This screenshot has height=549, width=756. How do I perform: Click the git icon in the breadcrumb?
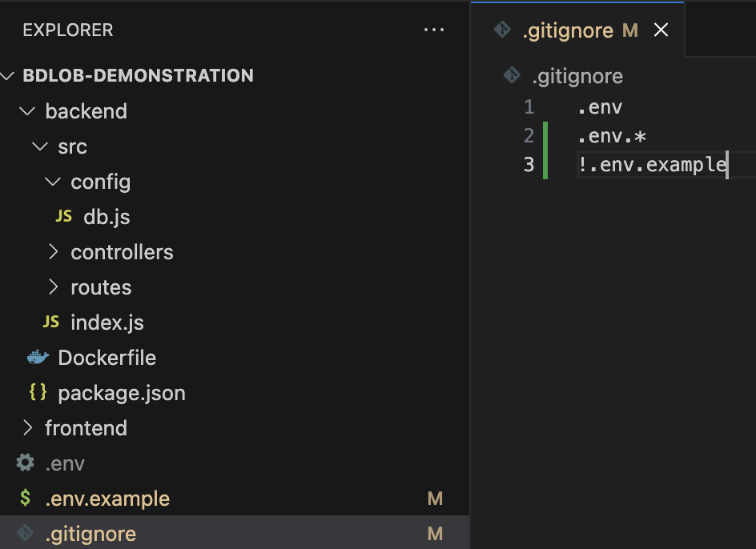tap(512, 75)
